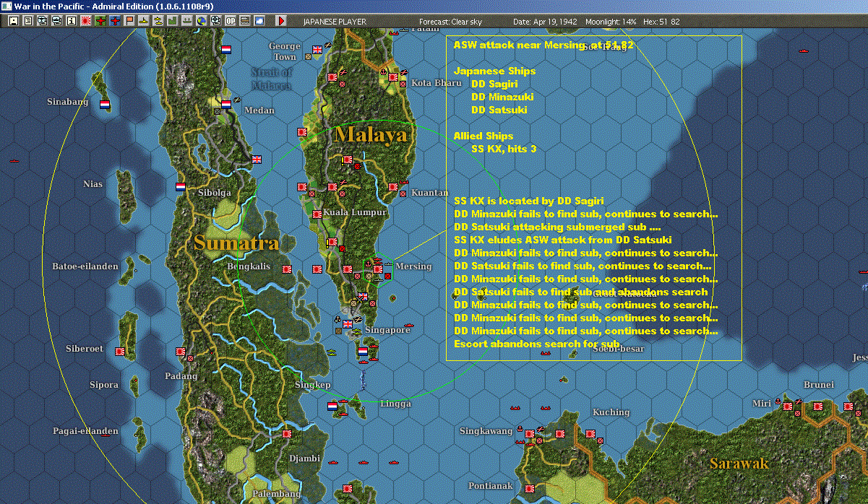
Task: Click the Kota Bharu label
Action: (436, 83)
